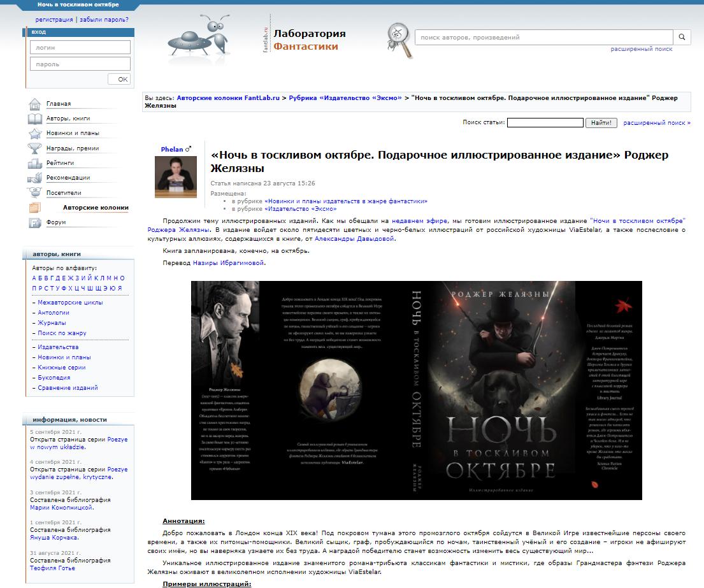Open Форум menu item

(x=56, y=222)
